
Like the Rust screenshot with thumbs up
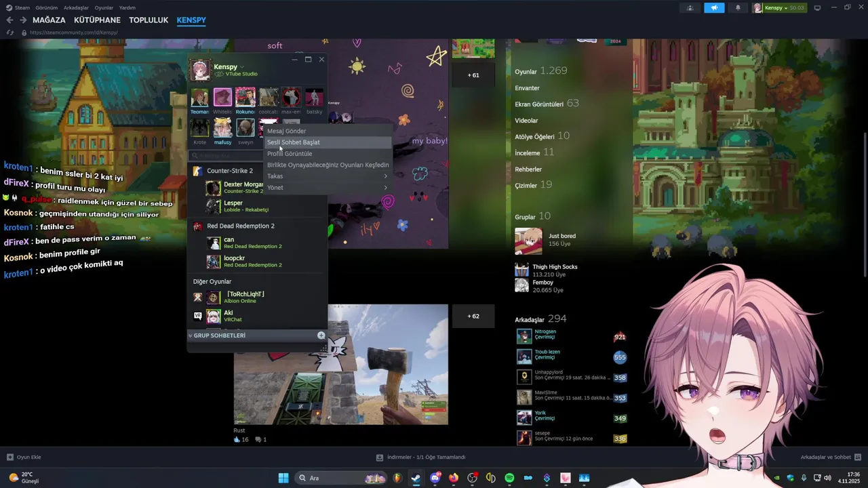[237, 439]
